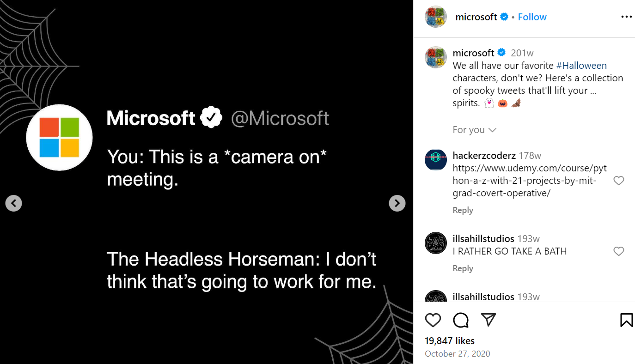The height and width of the screenshot is (364, 635).
Task: Like the 'I RATHER GO TAKE A BATH' comment
Action: pos(618,251)
